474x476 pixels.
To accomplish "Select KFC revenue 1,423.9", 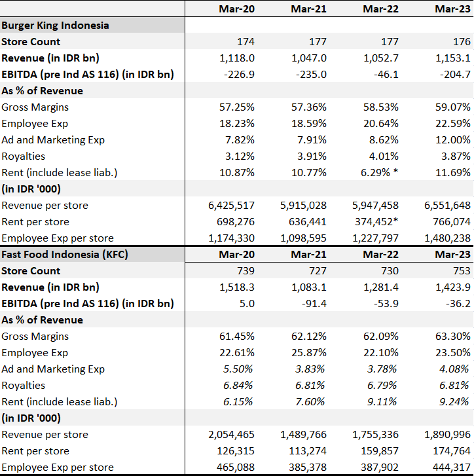I will [x=453, y=287].
